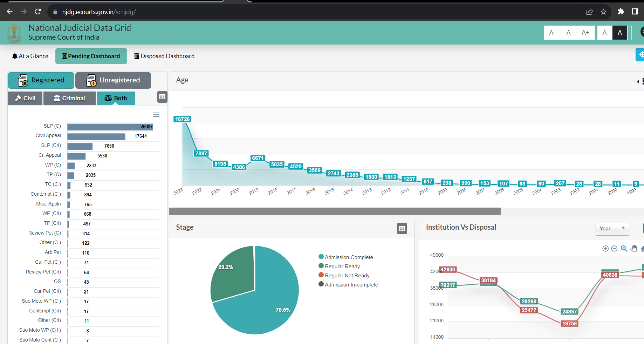The width and height of the screenshot is (644, 344).
Task: Activate the hand panning tool
Action: (633, 249)
